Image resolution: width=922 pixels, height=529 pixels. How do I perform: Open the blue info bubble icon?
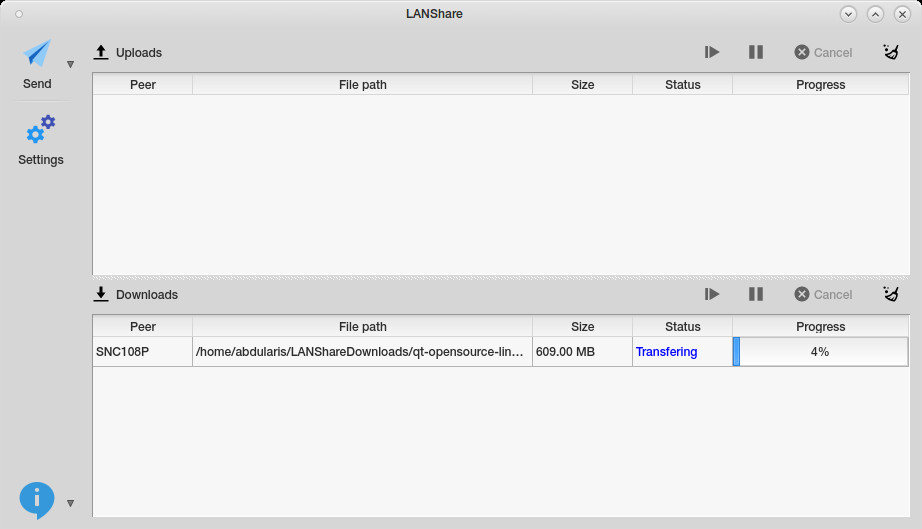(x=37, y=500)
